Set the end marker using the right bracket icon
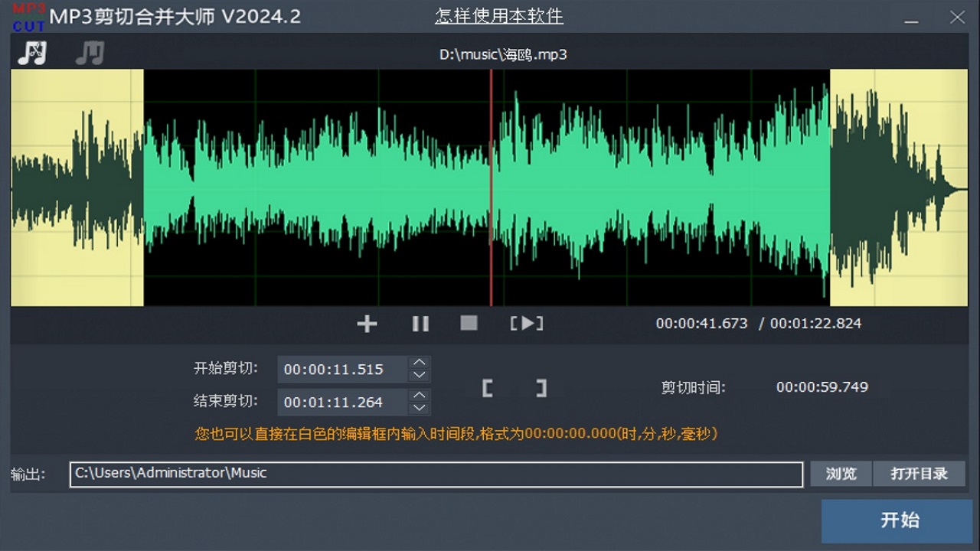The width and height of the screenshot is (980, 551). [x=541, y=389]
